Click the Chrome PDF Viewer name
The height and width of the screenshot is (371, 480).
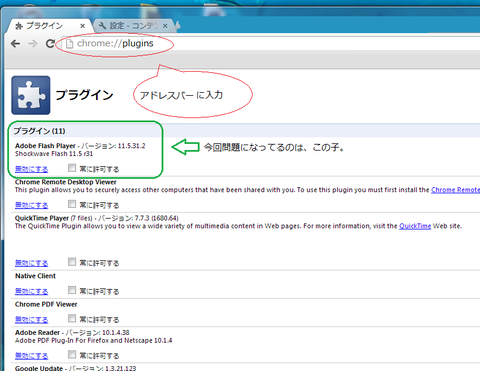tap(46, 304)
